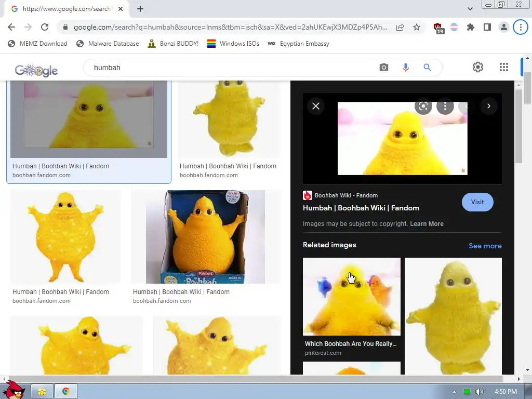Visit the Boohbah Wiki page
Screen dimensions: 532x399
point(477,202)
